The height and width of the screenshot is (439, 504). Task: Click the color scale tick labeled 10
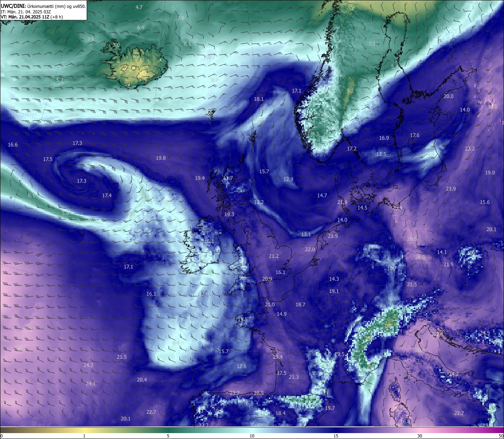click(x=252, y=436)
